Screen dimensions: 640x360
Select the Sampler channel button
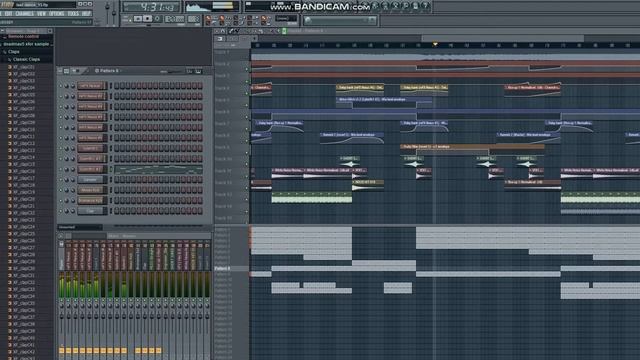pyautogui.click(x=91, y=180)
